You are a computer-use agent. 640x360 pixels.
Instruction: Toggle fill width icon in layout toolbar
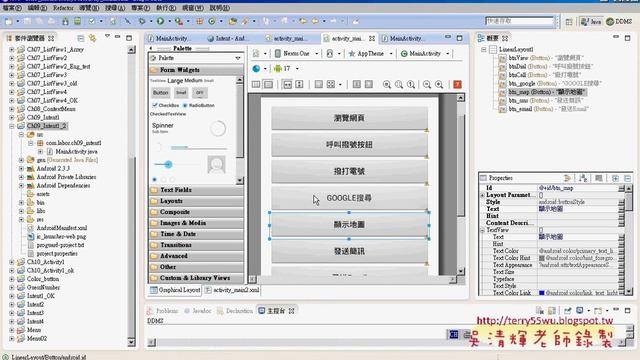[287, 84]
